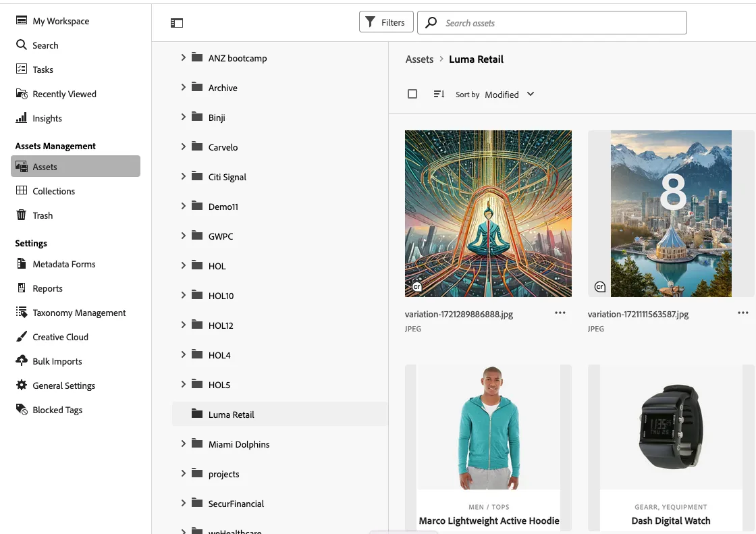Image resolution: width=756 pixels, height=534 pixels.
Task: Click the Bulk Imports cloud icon
Action: (21, 361)
